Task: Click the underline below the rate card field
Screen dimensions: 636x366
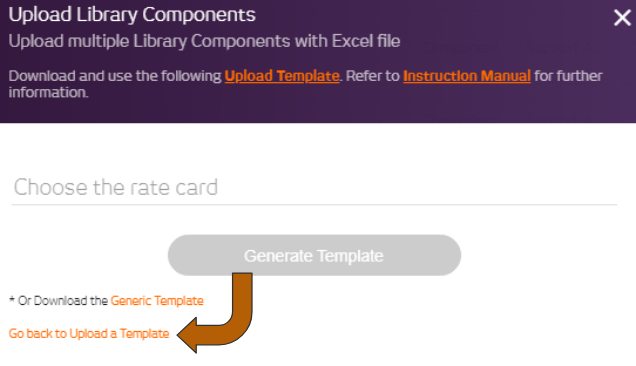Action: 314,205
